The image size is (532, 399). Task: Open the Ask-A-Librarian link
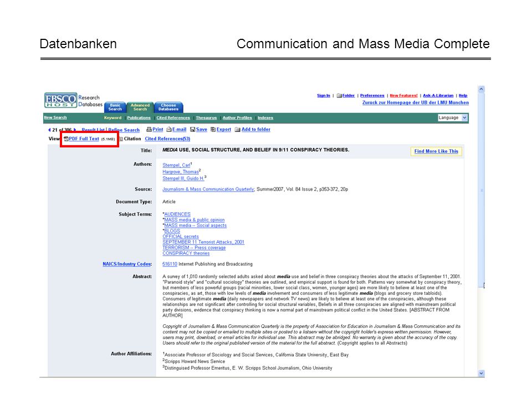[438, 96]
